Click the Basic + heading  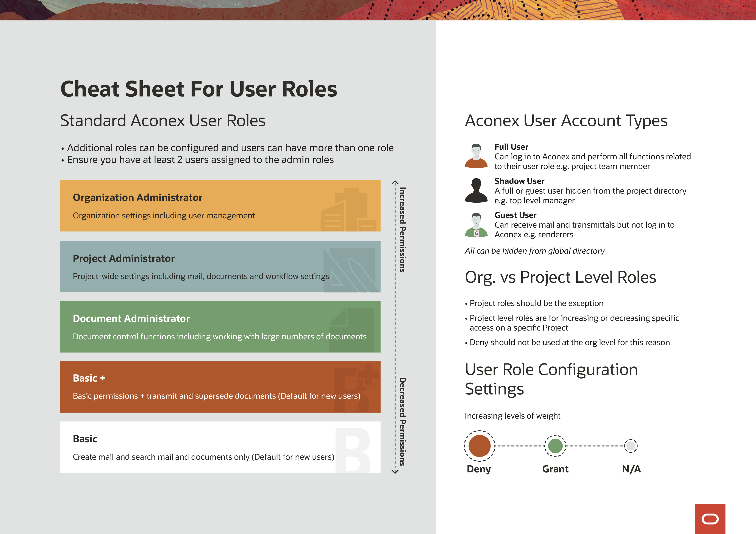coord(89,378)
